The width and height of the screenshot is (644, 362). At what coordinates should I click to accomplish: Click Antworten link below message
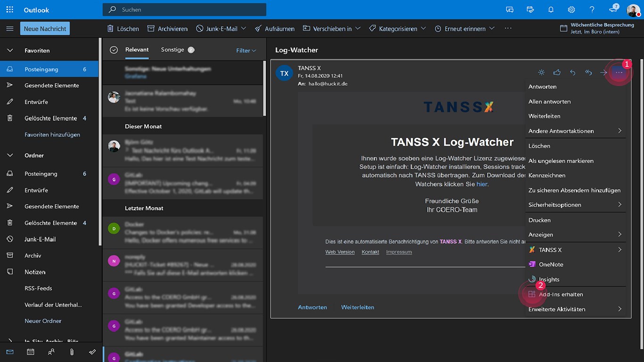coord(313,307)
